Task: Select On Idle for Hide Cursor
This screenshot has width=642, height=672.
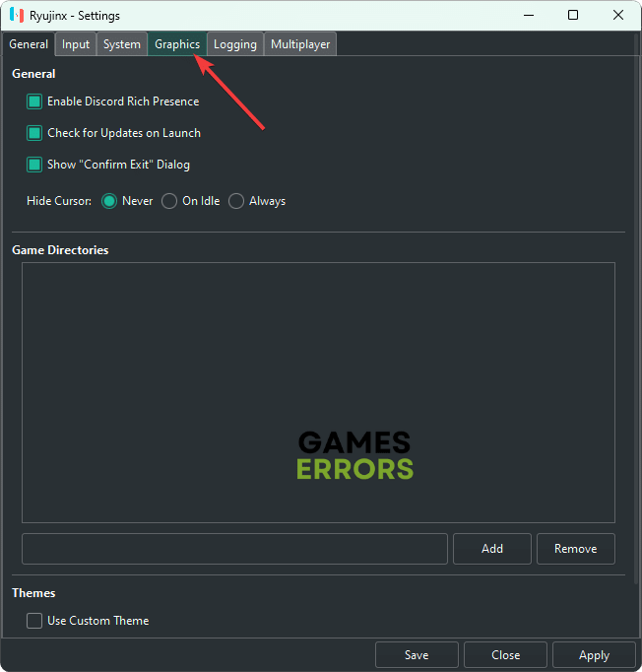Action: click(169, 201)
